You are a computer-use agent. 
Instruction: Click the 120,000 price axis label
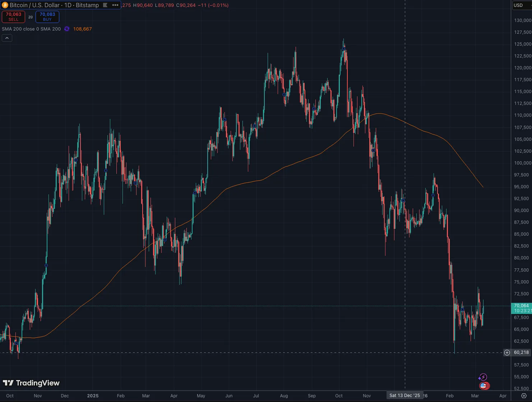523,68
